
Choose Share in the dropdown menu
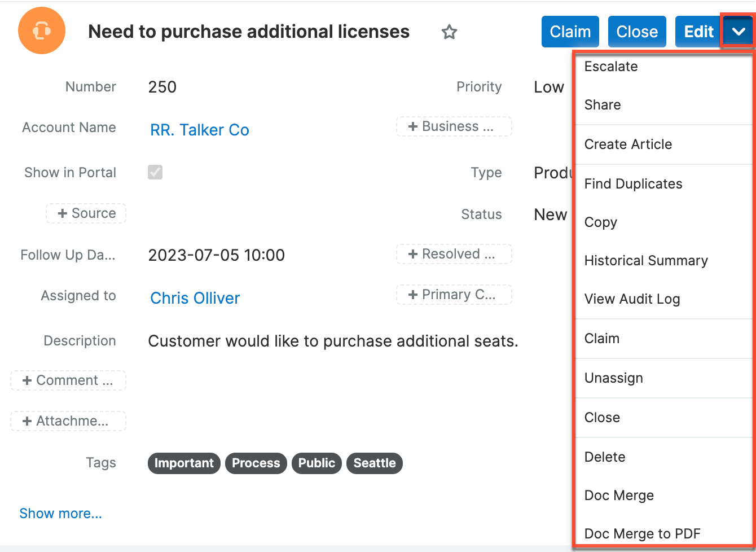[x=603, y=105]
